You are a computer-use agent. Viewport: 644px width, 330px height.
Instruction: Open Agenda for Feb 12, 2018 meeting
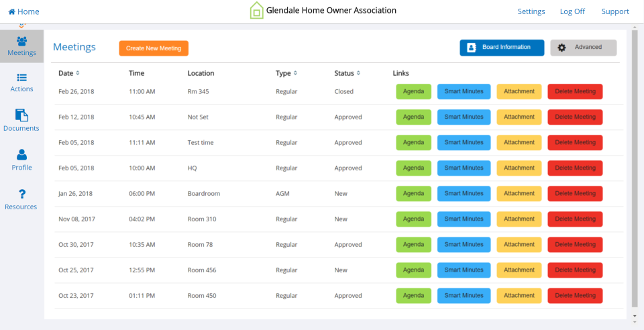[x=414, y=117]
